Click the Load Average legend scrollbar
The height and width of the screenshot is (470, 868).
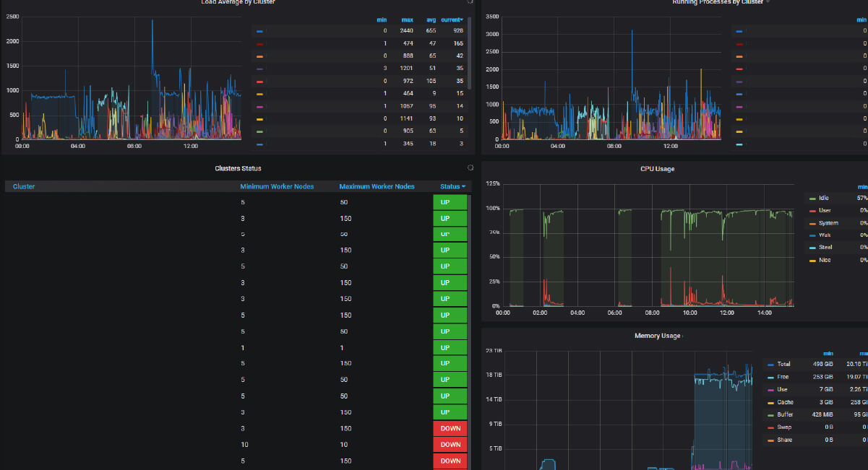click(x=470, y=54)
